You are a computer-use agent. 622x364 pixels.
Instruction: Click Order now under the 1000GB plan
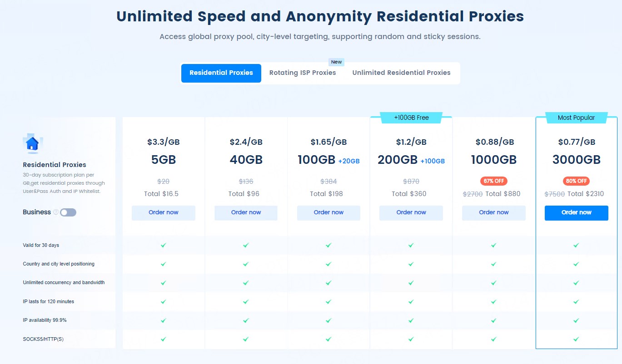(493, 212)
